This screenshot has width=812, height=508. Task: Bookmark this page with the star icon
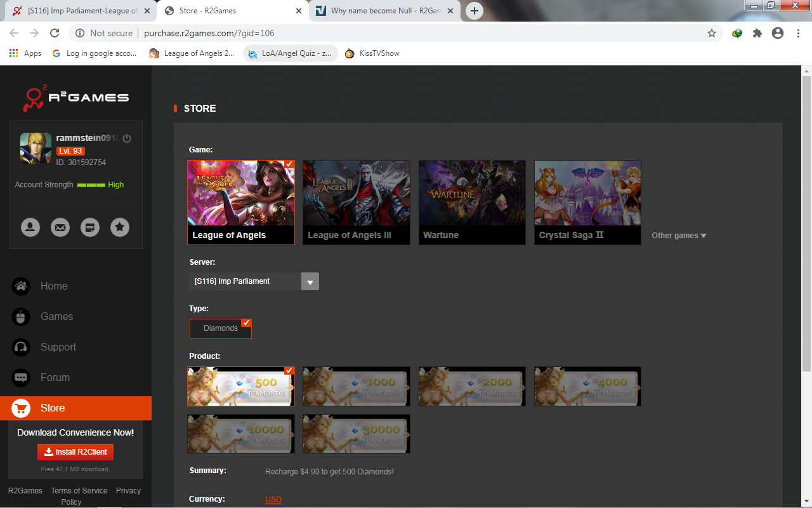pyautogui.click(x=712, y=33)
